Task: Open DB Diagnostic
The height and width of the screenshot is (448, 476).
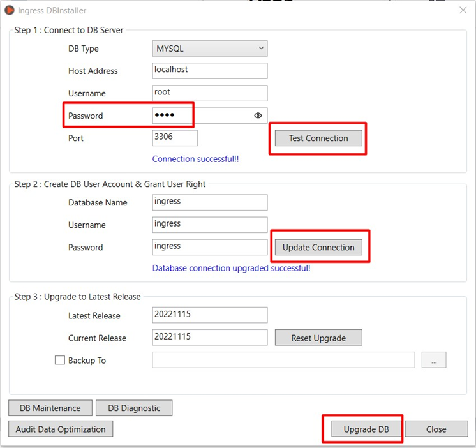Action: pyautogui.click(x=134, y=408)
